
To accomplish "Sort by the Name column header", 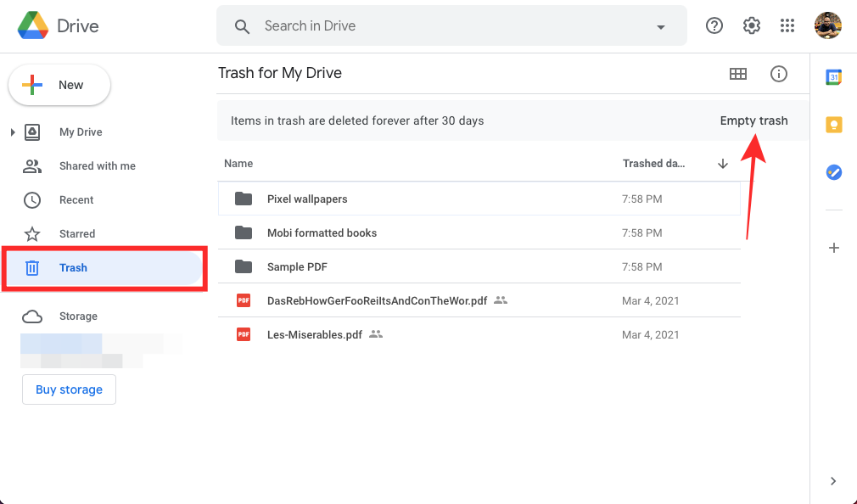I will pyautogui.click(x=238, y=164).
